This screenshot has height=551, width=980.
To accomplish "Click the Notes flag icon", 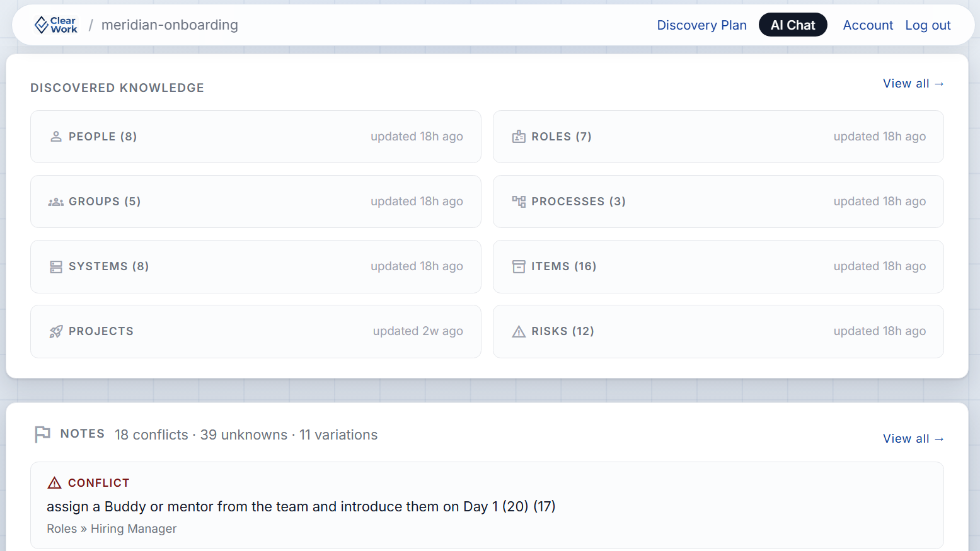I will tap(42, 435).
